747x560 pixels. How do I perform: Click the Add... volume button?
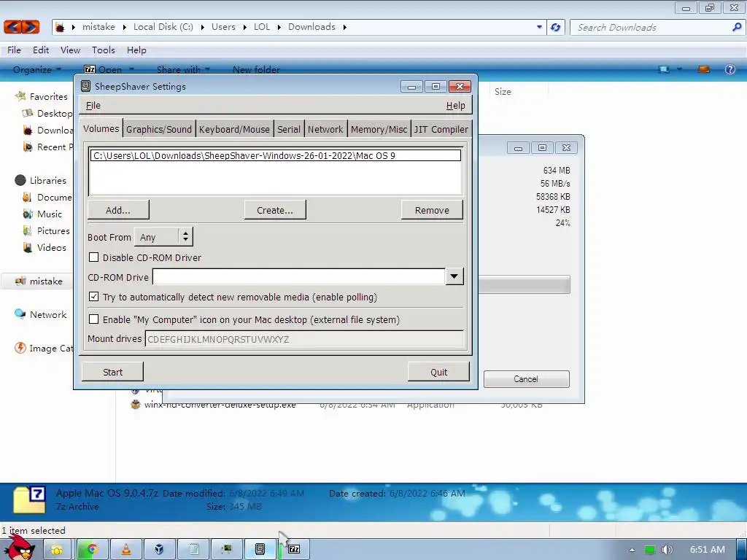[118, 210]
